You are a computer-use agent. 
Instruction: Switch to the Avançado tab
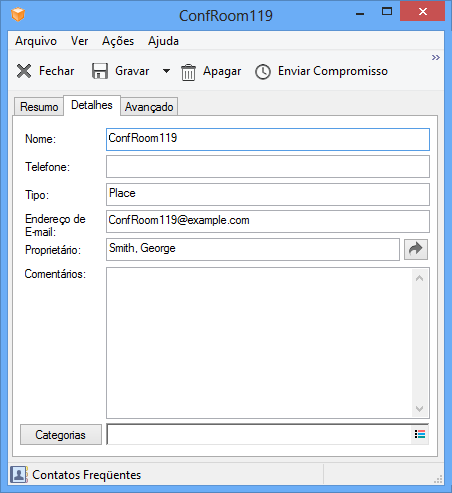coord(149,107)
